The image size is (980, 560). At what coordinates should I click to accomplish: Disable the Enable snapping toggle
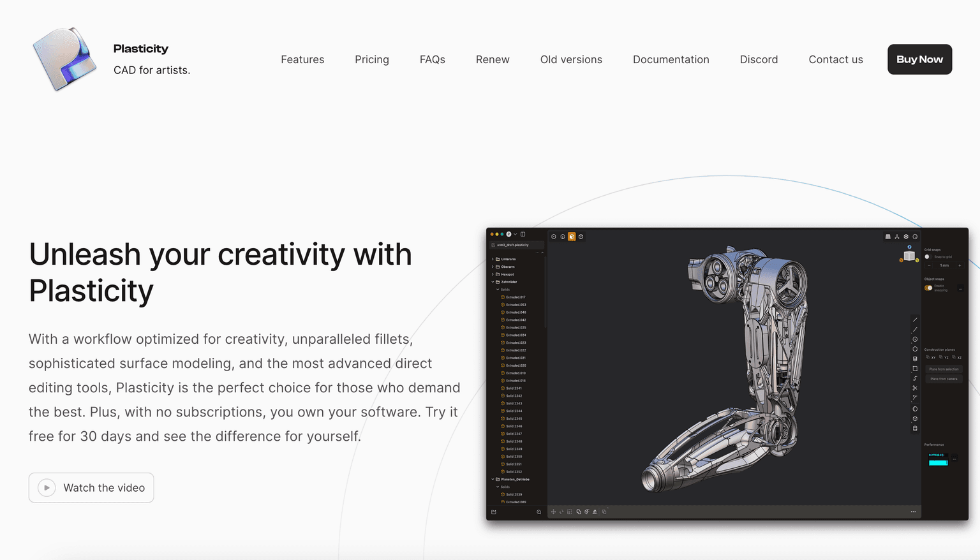pos(928,288)
